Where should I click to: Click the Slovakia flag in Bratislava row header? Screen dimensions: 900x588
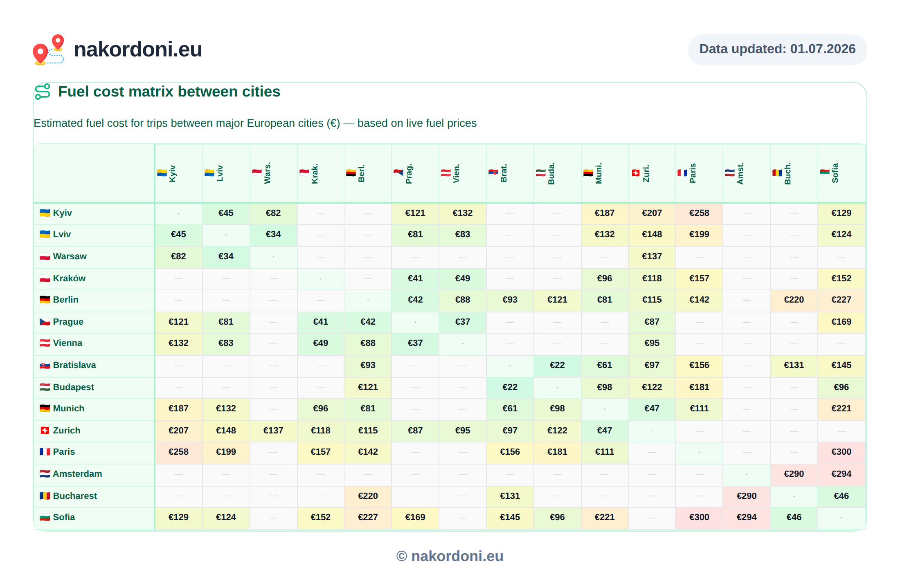[x=45, y=365]
